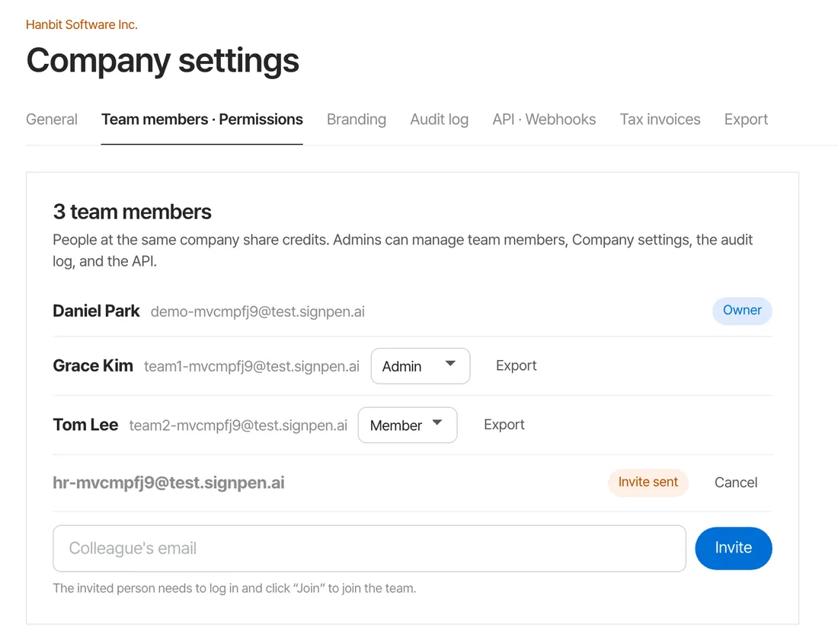Viewport: 838px width, 644px height.
Task: Click the '3 team members' heading
Action: coord(132,212)
